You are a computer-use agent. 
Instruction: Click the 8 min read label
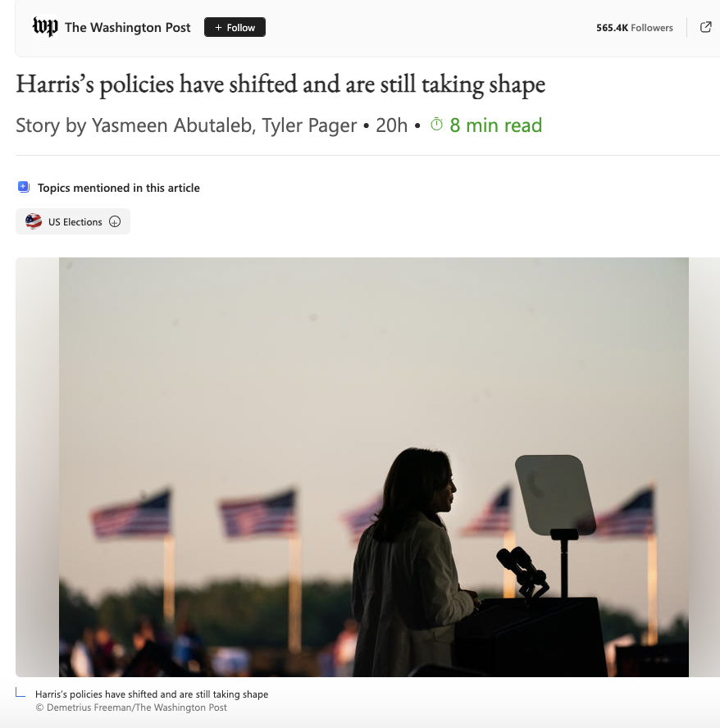coord(495,125)
